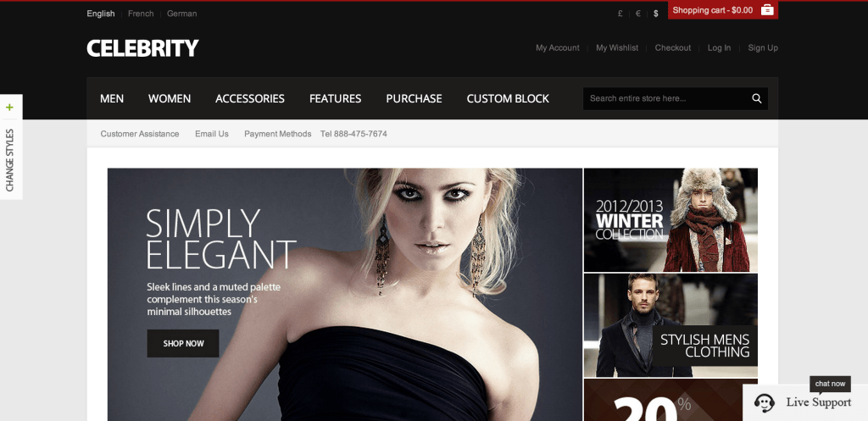The height and width of the screenshot is (421, 868).
Task: Click the shopping cart bag icon
Action: (766, 10)
